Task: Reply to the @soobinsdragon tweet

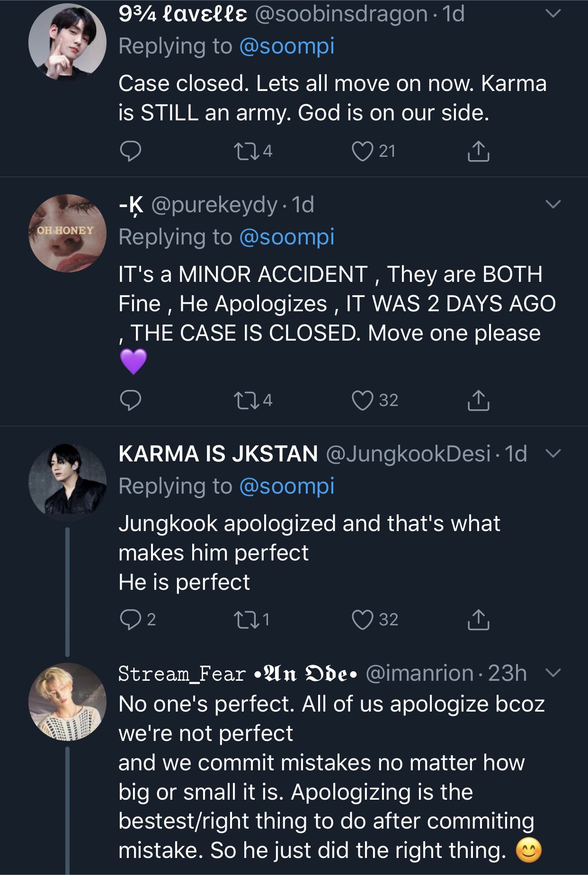Action: (131, 151)
